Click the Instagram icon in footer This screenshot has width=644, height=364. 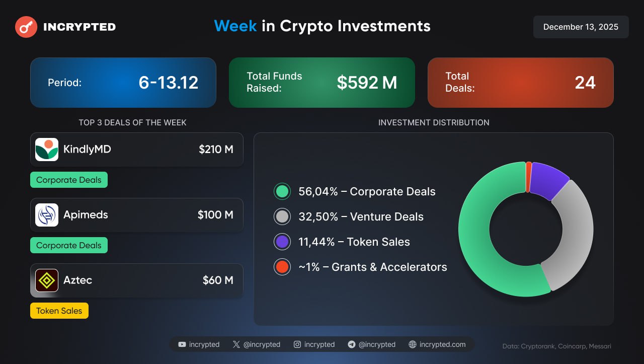click(297, 344)
